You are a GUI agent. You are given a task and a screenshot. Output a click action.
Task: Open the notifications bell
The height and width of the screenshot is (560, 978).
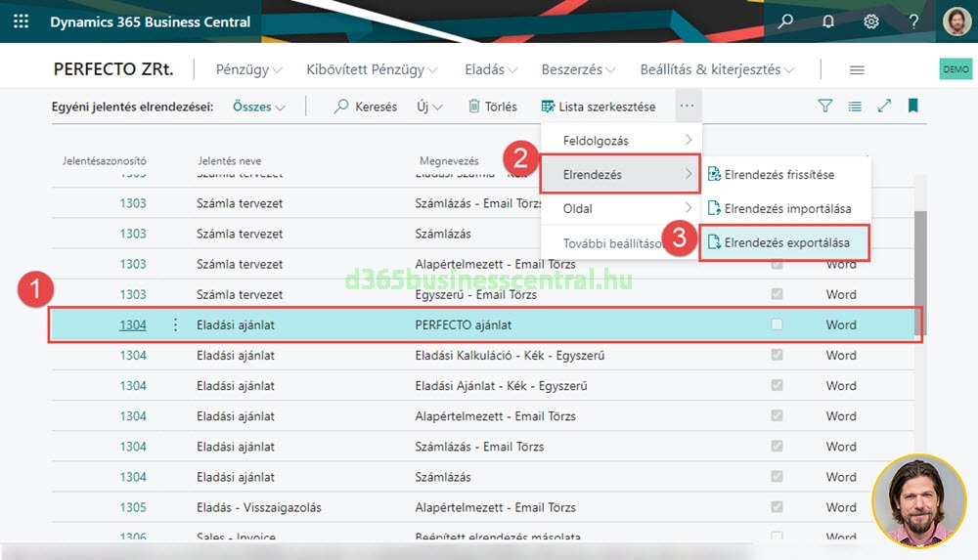click(x=828, y=22)
